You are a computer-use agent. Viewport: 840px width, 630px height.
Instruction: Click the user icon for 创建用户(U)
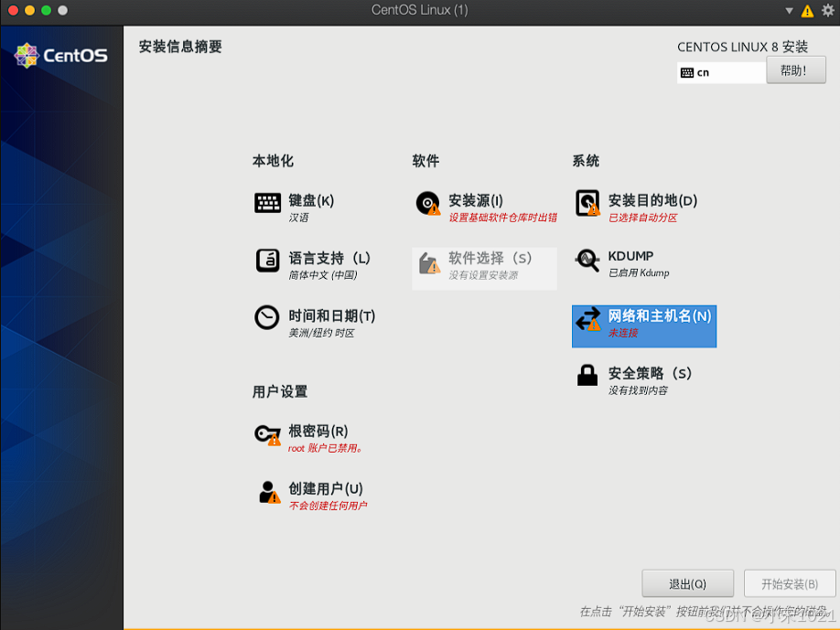pos(269,492)
